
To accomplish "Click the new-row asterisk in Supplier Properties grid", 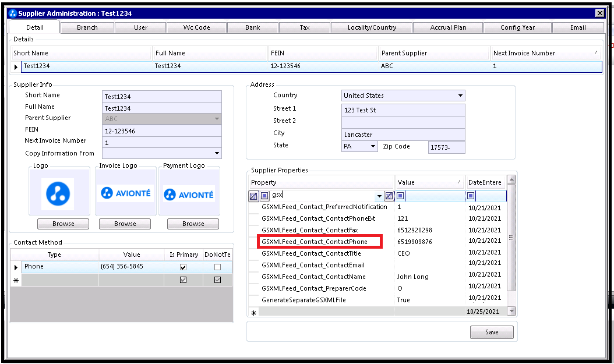I will click(x=254, y=312).
